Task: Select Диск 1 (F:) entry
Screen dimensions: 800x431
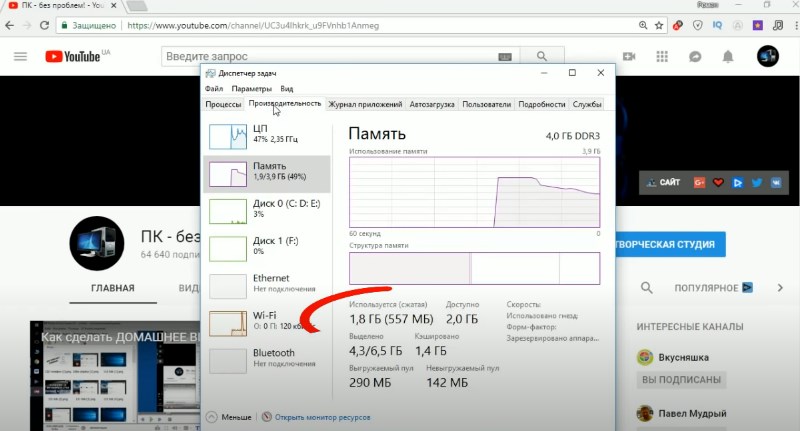Action: (x=267, y=248)
